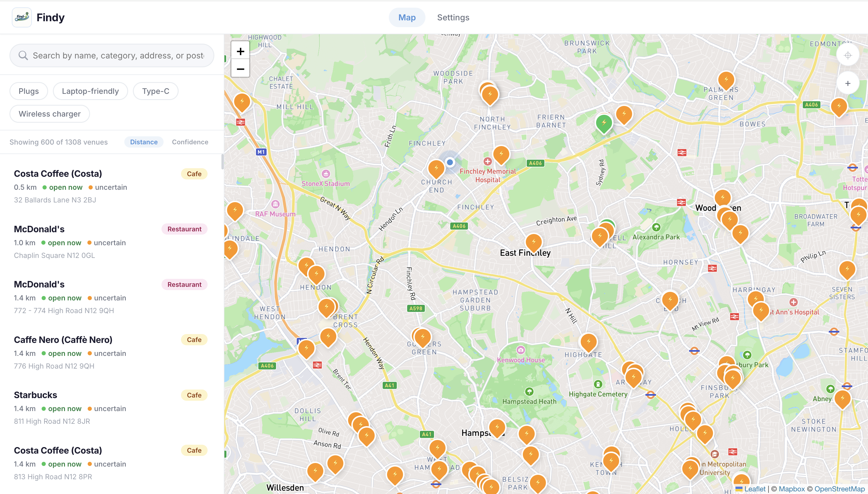Screen dimensions: 868x494
Task: Click the locate-me crosshair icon
Action: click(847, 55)
